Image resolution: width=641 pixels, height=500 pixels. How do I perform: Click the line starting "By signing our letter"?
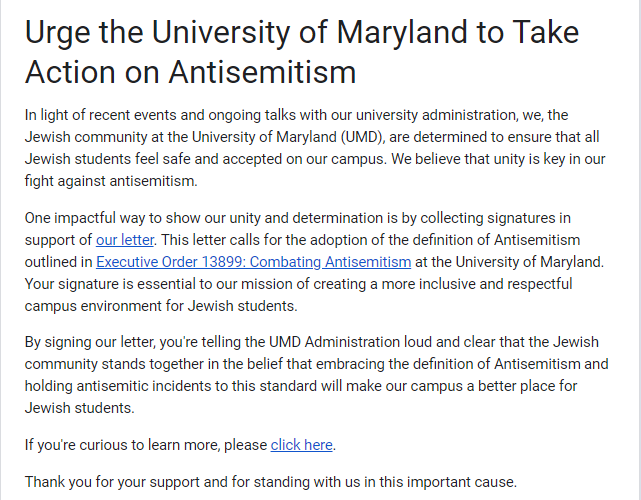pyautogui.click(x=312, y=342)
